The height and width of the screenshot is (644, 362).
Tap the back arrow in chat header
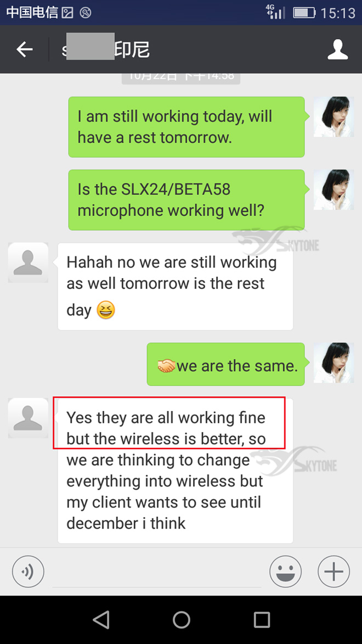[x=24, y=49]
